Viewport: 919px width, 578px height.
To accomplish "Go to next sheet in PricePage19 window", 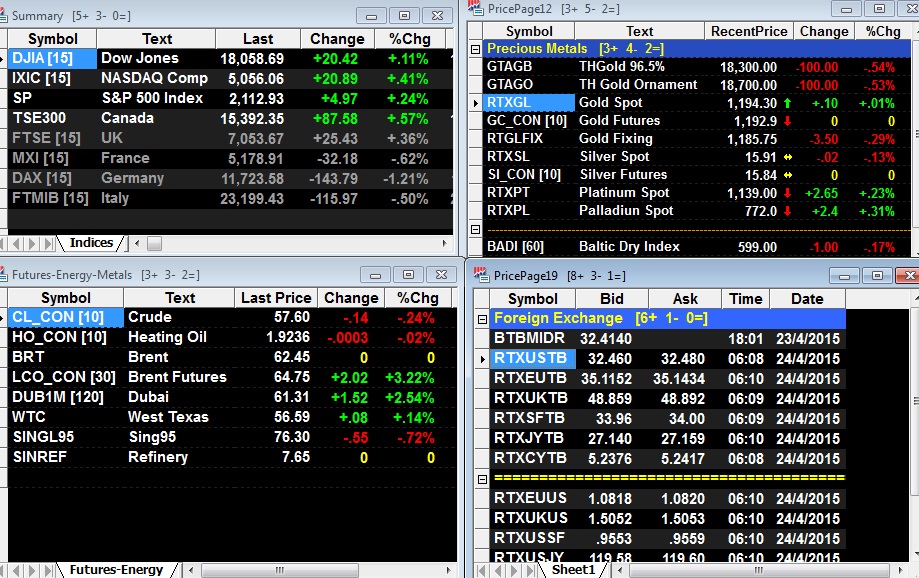I will tap(514, 570).
